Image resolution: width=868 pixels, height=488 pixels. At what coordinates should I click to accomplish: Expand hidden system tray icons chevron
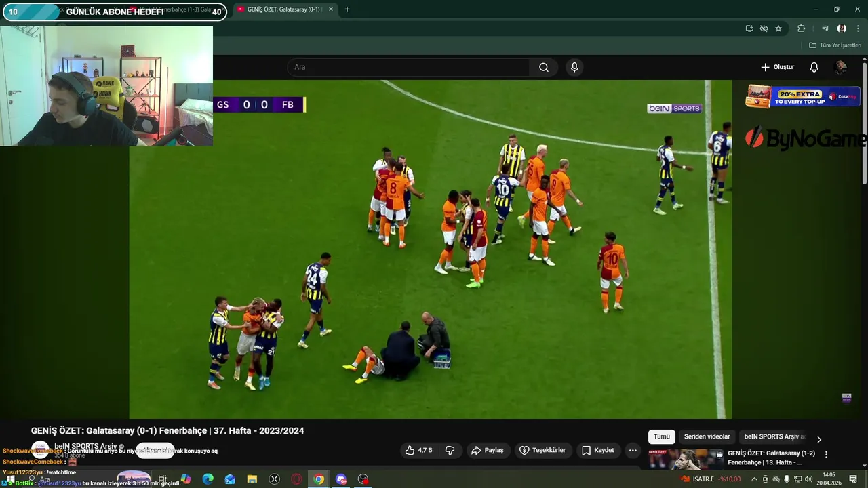click(754, 479)
